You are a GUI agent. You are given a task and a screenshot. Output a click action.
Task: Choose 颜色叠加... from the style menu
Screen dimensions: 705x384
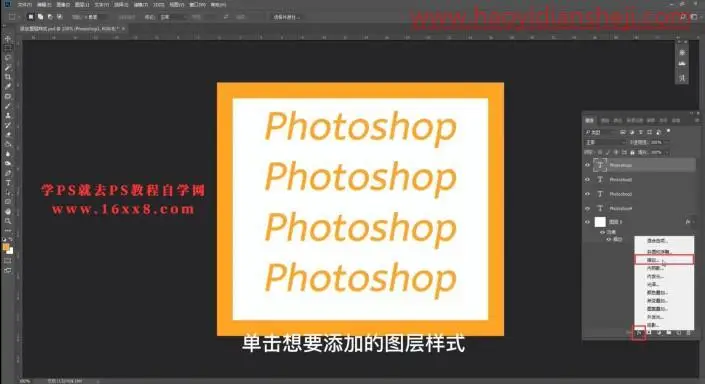[664, 293]
